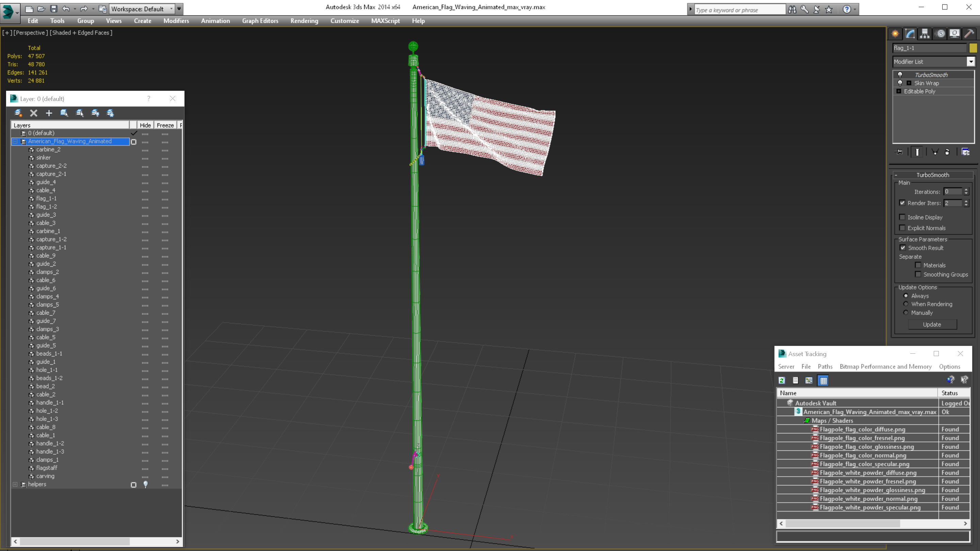980x551 pixels.
Task: Open the Modifier List dropdown
Action: (x=971, y=61)
